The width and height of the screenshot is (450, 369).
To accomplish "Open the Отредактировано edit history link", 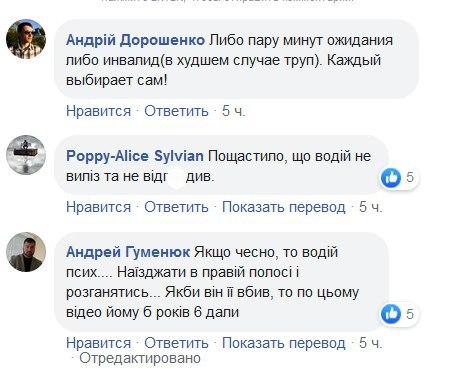I will 140,359.
